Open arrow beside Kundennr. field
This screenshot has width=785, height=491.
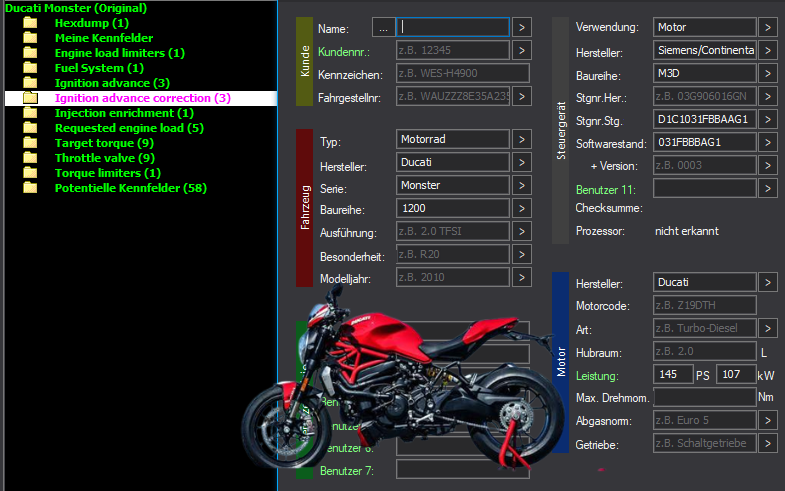pyautogui.click(x=522, y=51)
